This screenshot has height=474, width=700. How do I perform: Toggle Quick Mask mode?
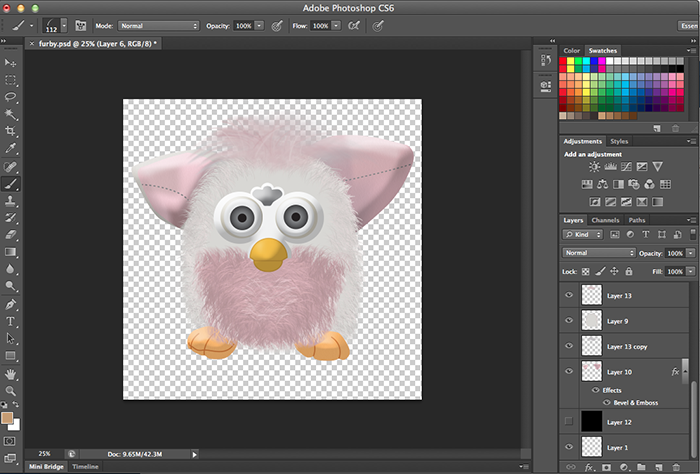pos(10,441)
